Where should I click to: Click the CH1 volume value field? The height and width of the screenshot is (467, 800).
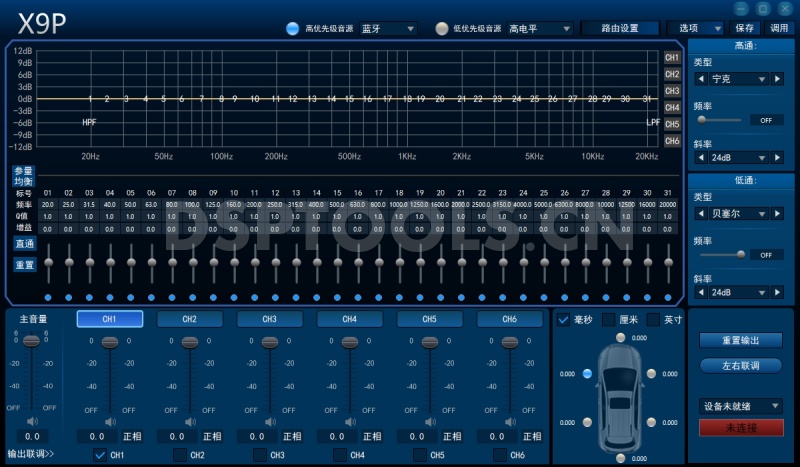pos(97,437)
